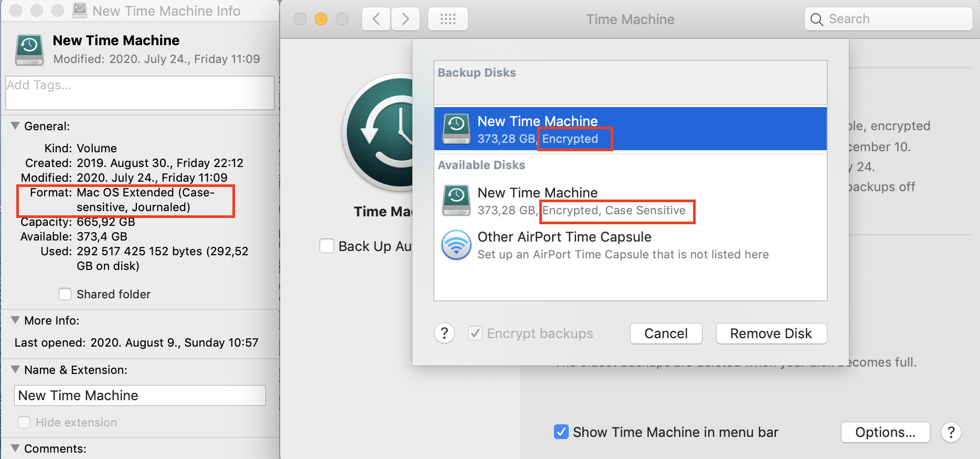This screenshot has width=980, height=459.
Task: Click the back arrow in Time Machine toolbar
Action: pos(376,19)
